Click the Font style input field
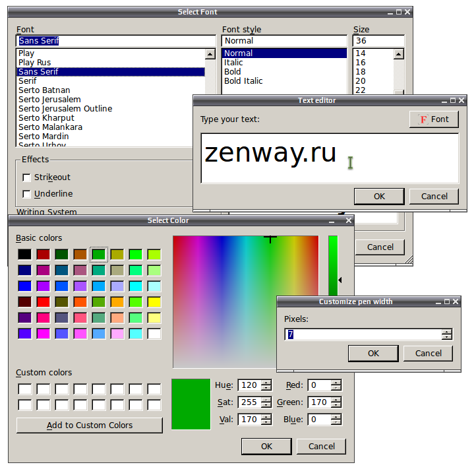 [x=284, y=41]
